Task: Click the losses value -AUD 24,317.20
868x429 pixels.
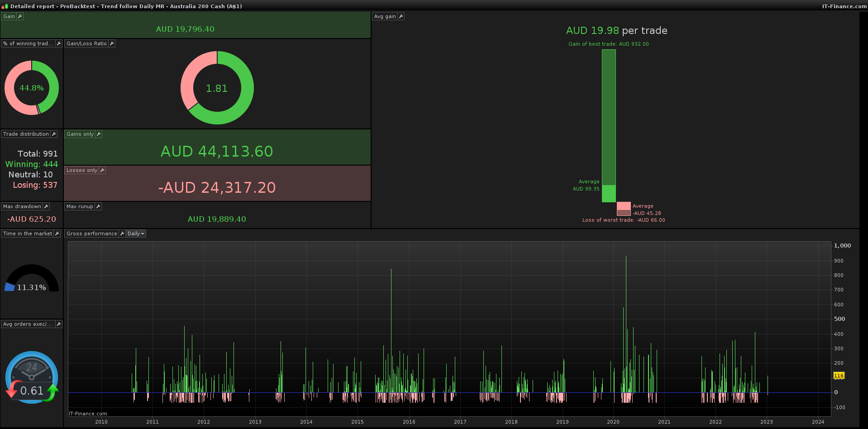Action: click(217, 187)
